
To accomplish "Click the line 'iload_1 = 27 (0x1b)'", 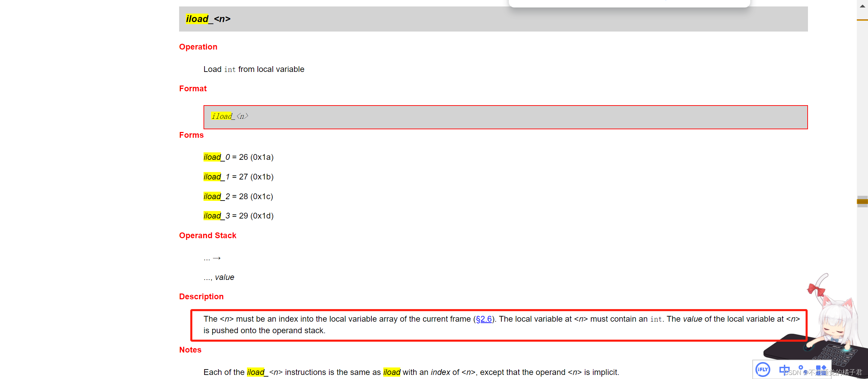I will [238, 177].
